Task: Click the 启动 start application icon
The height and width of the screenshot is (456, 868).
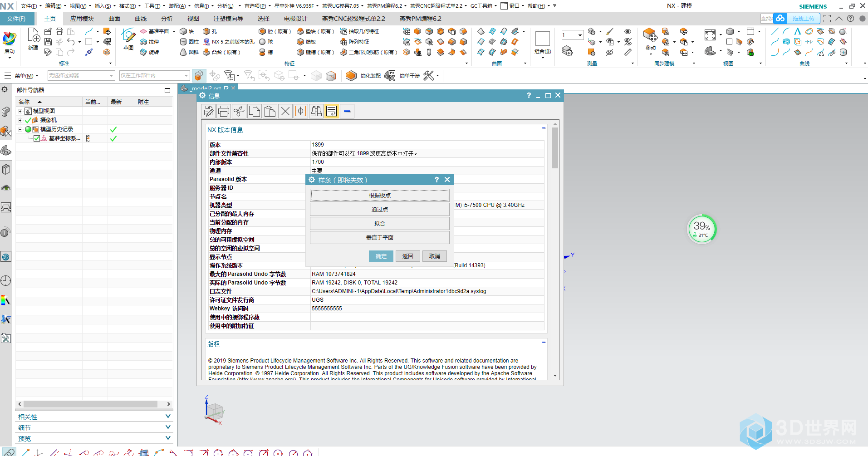Action: coord(10,43)
